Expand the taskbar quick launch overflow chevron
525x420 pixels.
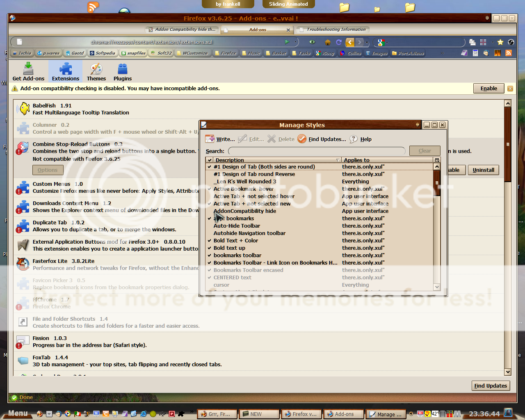pos(192,412)
